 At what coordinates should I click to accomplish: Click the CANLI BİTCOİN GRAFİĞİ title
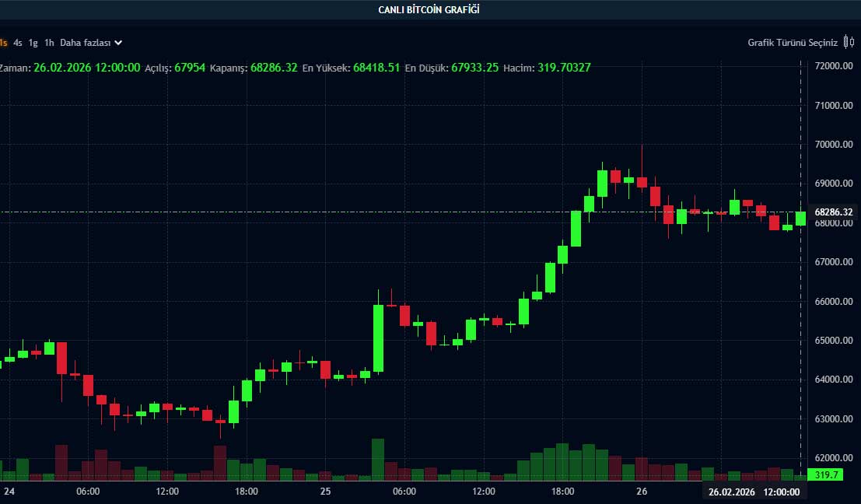(x=430, y=10)
